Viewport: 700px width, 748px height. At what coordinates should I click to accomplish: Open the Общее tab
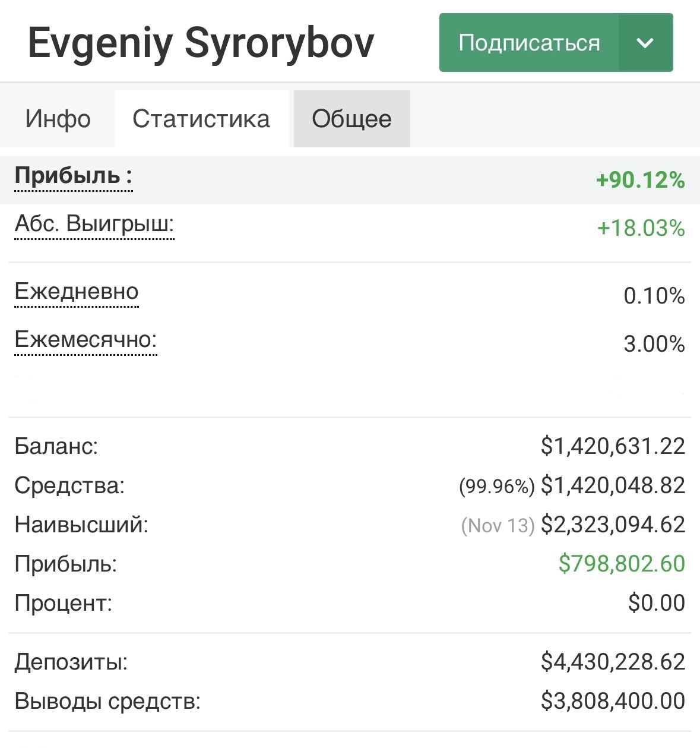351,119
